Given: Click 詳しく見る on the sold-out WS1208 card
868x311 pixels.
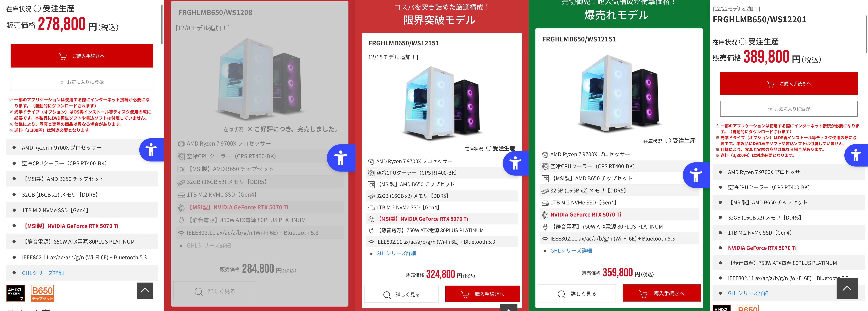Looking at the screenshot, I should 215,291.
